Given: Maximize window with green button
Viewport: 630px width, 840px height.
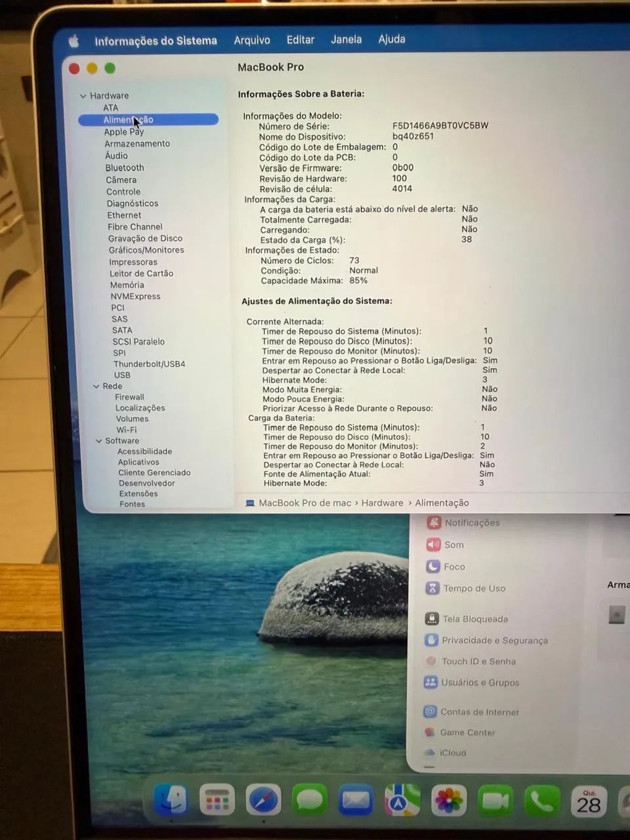Looking at the screenshot, I should click(110, 68).
